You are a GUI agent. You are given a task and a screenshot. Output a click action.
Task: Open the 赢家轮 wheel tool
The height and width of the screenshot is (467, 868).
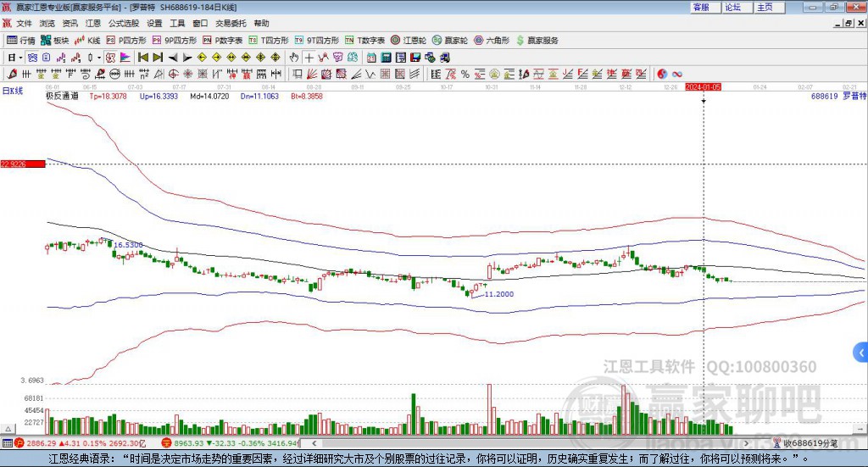point(450,41)
